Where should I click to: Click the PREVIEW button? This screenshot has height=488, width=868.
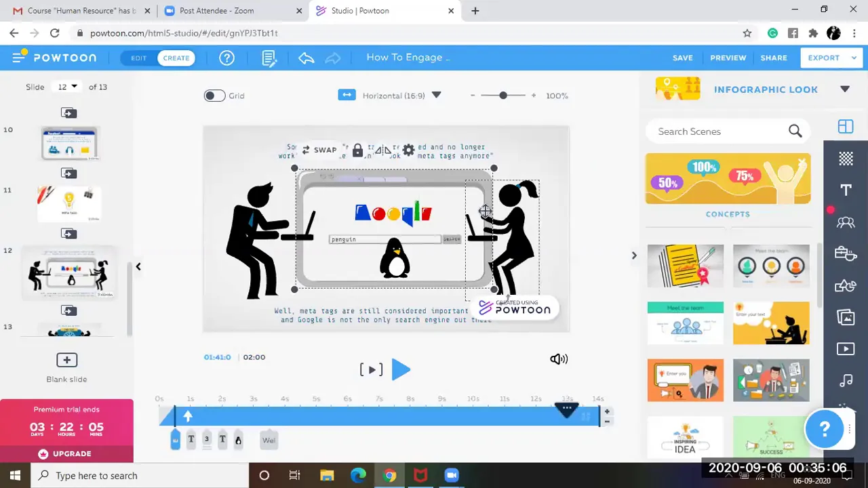(728, 58)
